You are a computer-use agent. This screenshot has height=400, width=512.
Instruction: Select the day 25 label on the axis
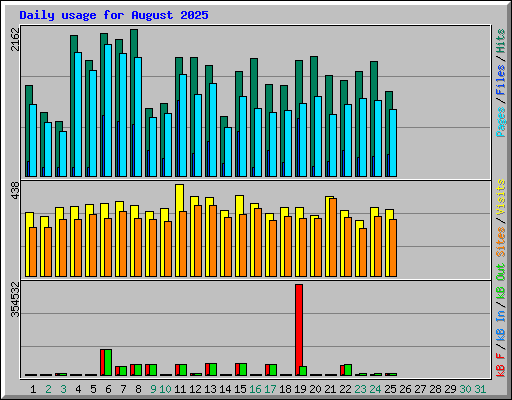click(390, 389)
